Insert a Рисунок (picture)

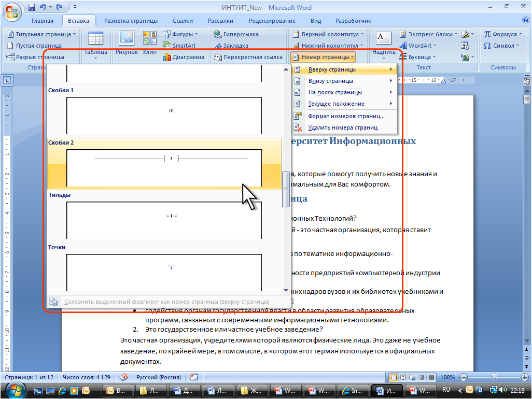click(127, 42)
